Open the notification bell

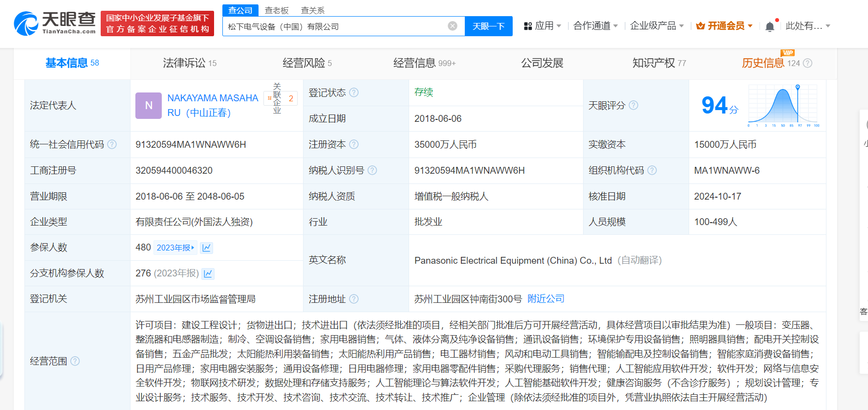[x=770, y=26]
